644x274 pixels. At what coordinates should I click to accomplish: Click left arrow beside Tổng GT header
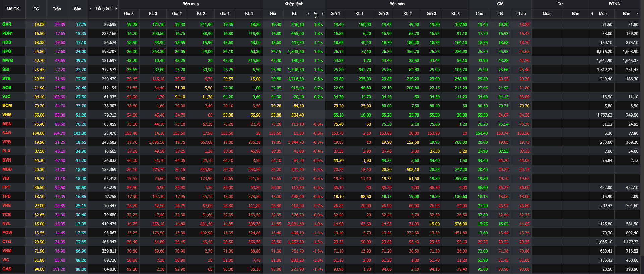(x=91, y=9)
